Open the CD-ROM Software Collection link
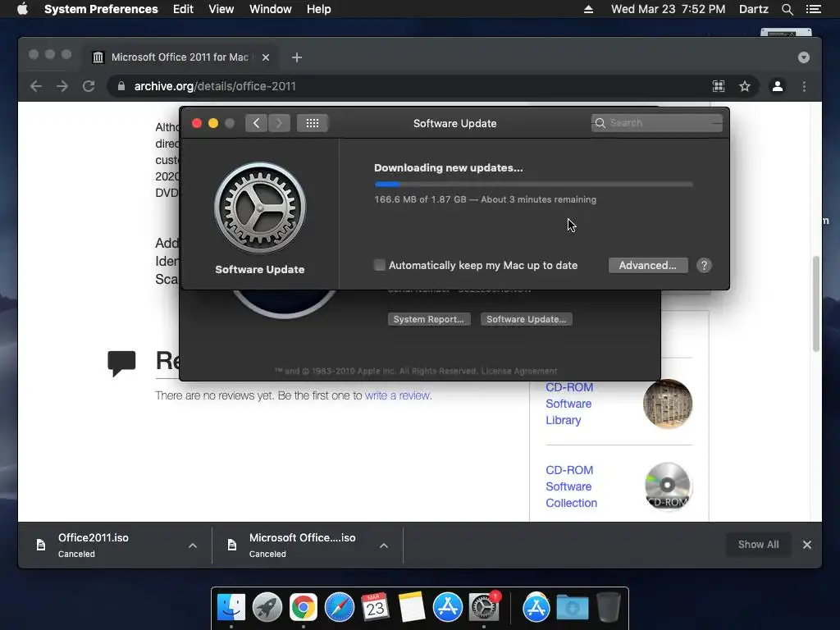This screenshot has width=840, height=630. click(571, 486)
